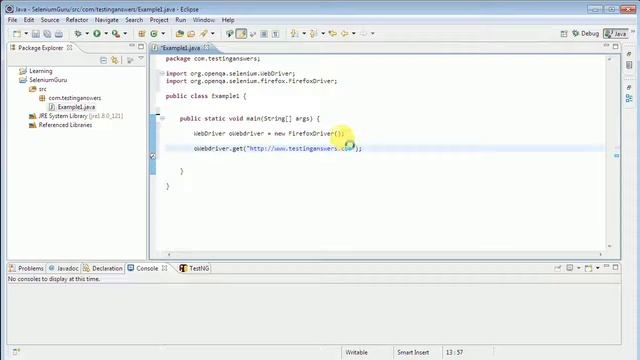Open the Search dropdown arrow
This screenshot has height=360, width=640.
click(x=213, y=34)
